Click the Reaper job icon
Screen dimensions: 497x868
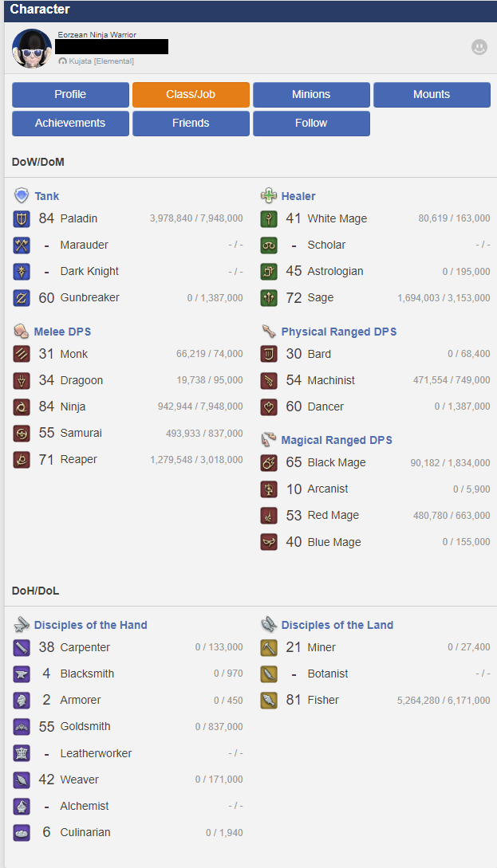[22, 459]
